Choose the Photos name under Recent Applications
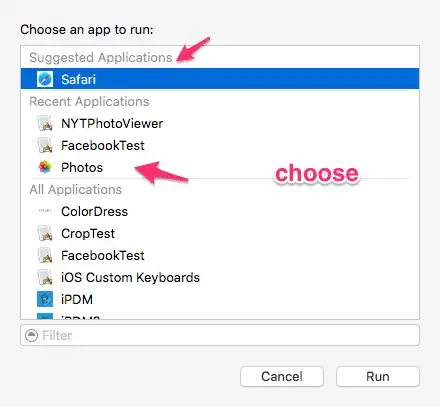 point(82,167)
